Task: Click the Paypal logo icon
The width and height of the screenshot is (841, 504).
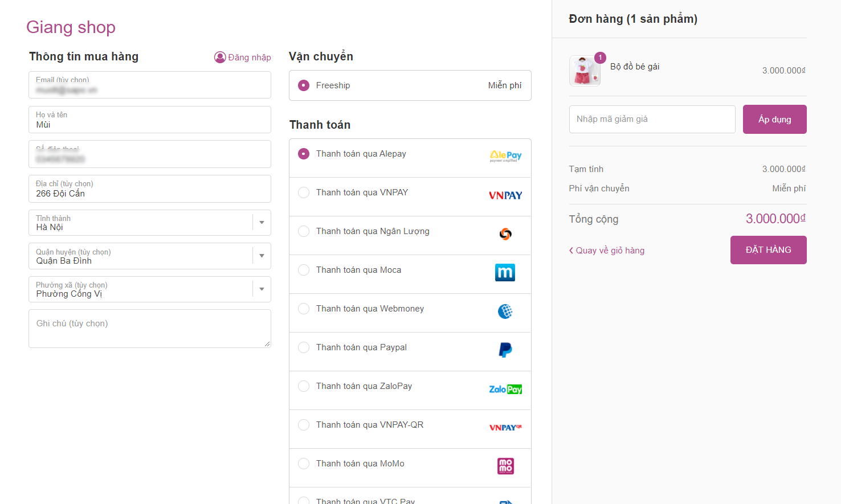Action: pyautogui.click(x=505, y=350)
